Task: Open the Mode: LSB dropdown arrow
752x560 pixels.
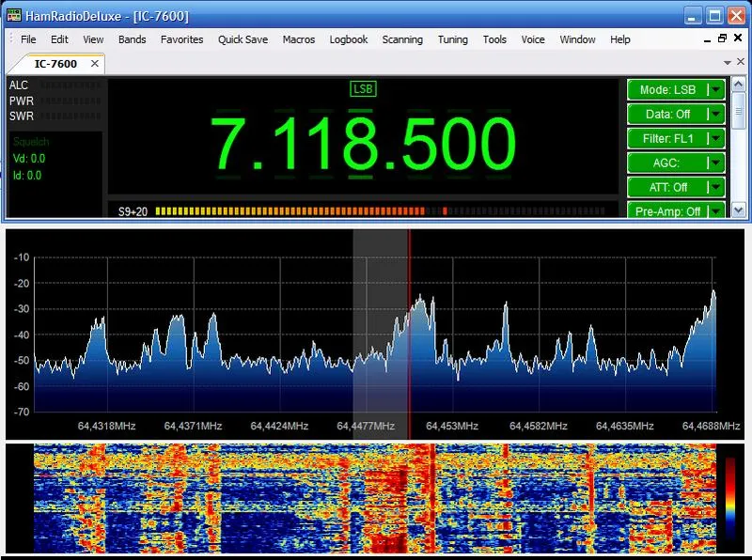Action: point(714,90)
